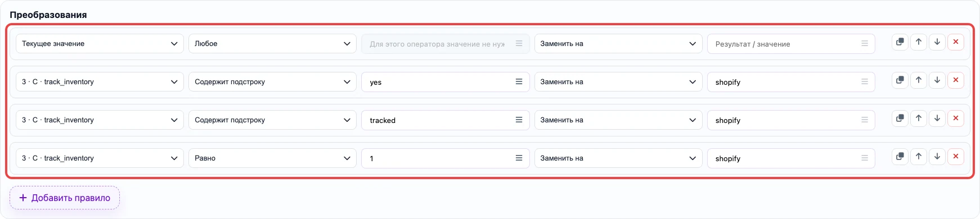This screenshot has width=980, height=219.
Task: Open variables menu icon in '1' value field
Action: coord(519,158)
